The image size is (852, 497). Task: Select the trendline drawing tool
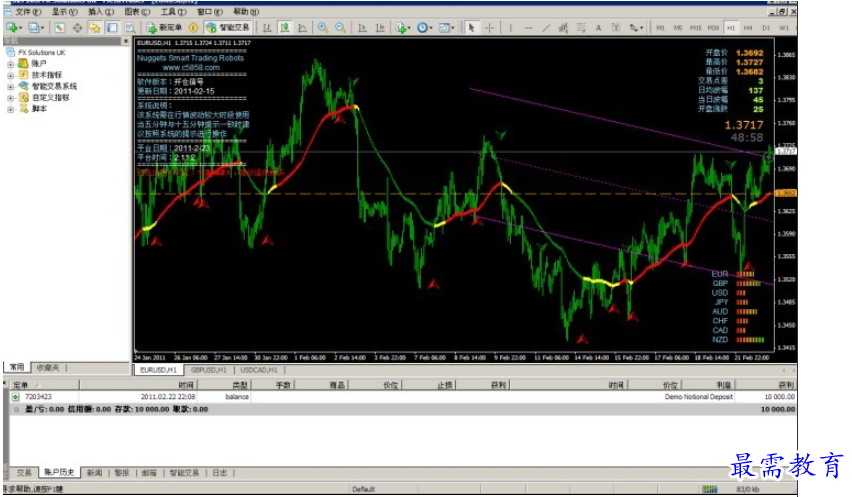546,27
